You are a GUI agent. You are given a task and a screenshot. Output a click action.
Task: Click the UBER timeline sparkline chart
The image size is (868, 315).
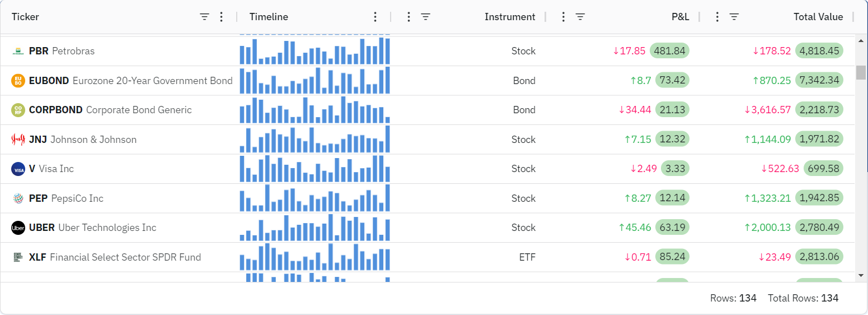tap(315, 228)
